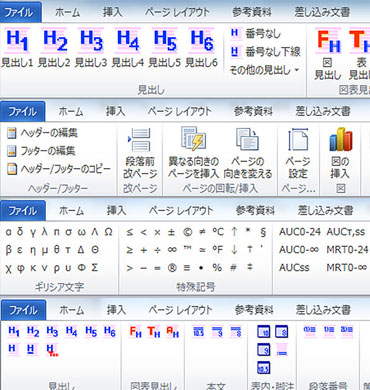Insert the AUC0-24 text shortcut
The image size is (370, 390).
point(300,232)
